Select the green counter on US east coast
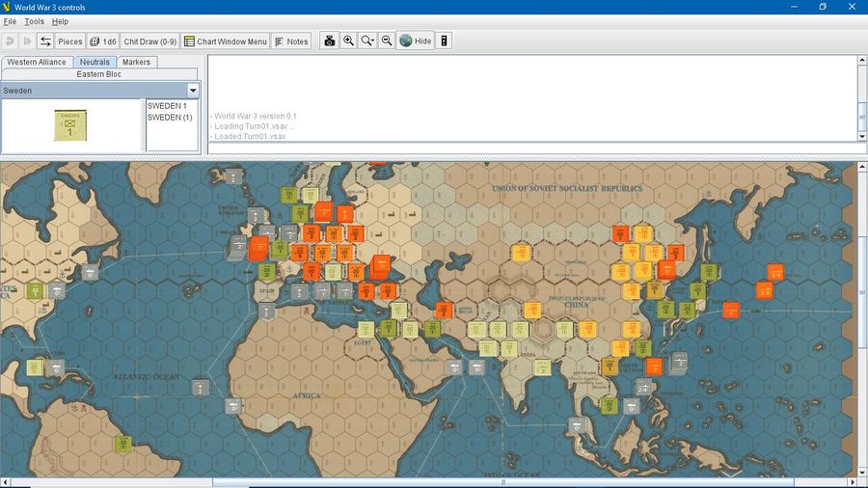 coord(35,290)
